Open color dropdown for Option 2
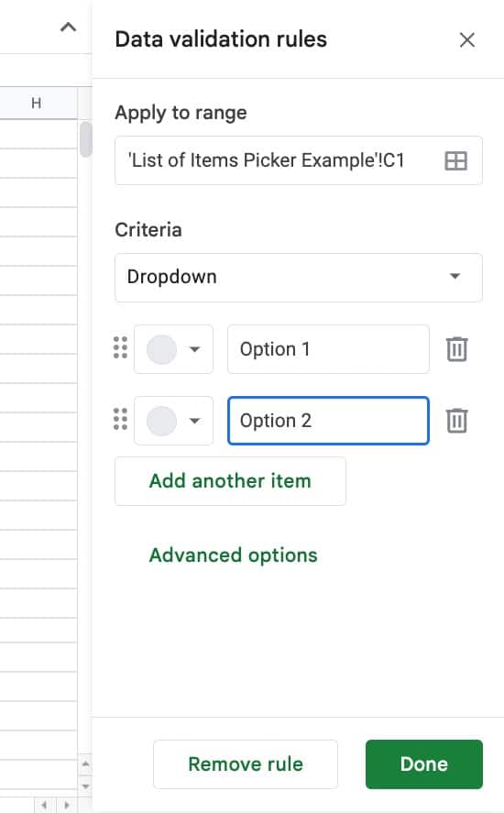 [194, 421]
